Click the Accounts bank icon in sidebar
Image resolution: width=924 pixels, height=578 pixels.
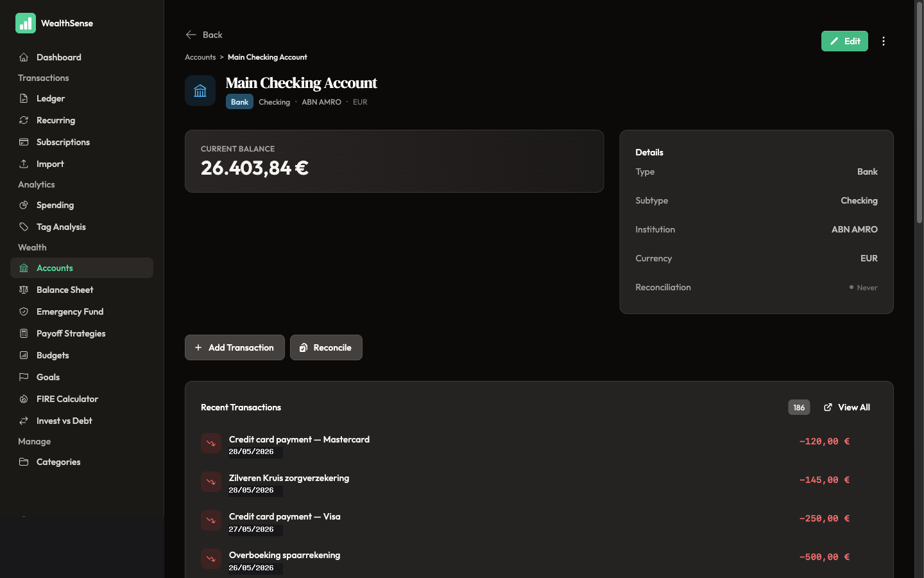coord(24,268)
